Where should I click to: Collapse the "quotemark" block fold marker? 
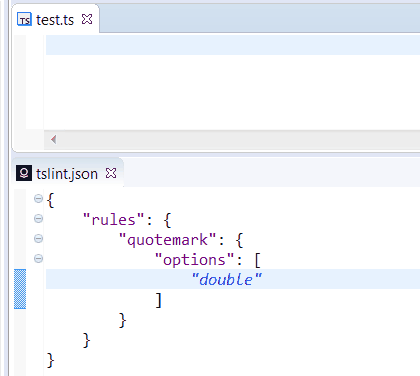(x=38, y=239)
